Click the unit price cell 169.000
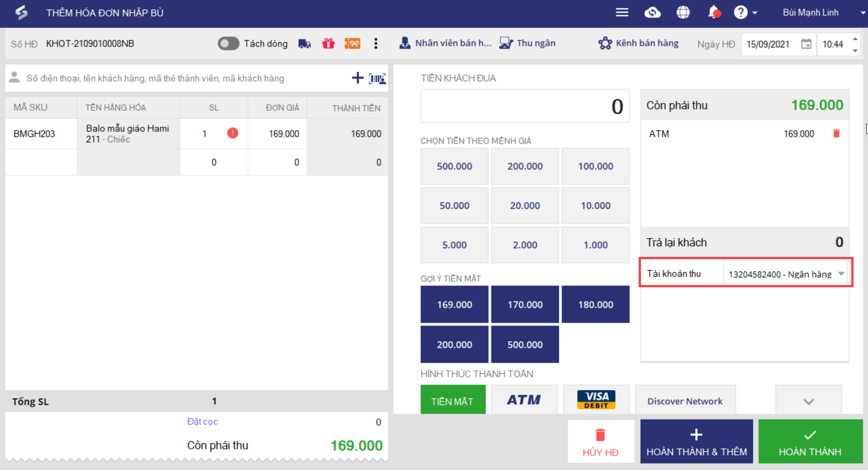The image size is (868, 470). tap(277, 134)
